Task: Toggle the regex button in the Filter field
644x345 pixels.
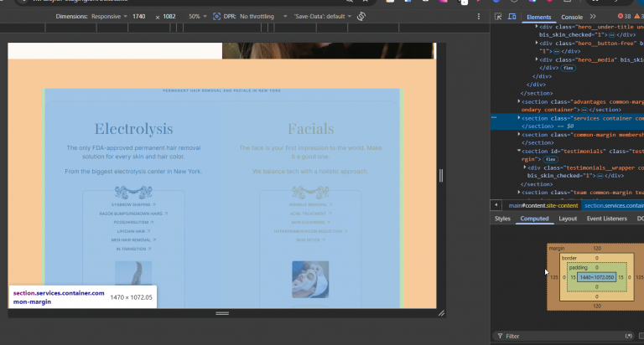Action: (628, 336)
